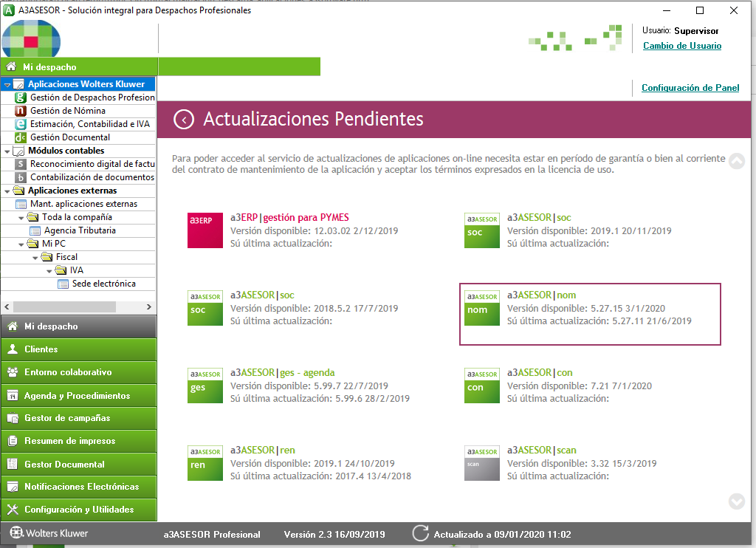
Task: Click the Cambio de Usuario link
Action: coord(681,46)
